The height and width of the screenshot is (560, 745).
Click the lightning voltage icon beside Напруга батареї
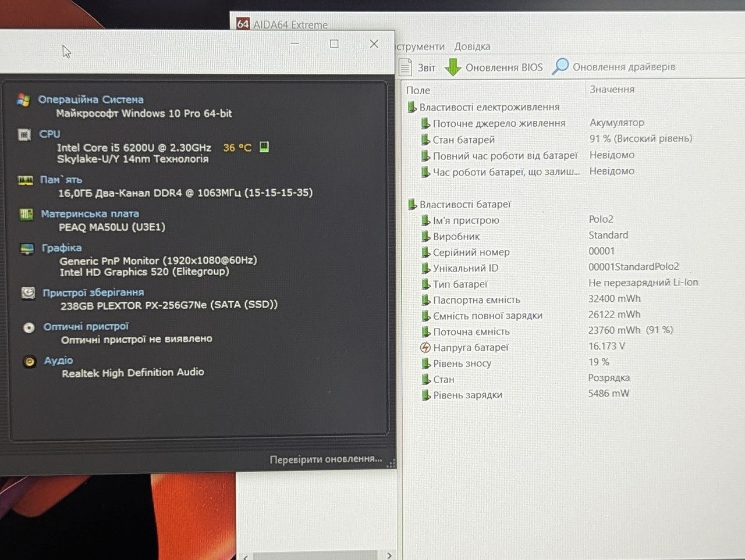tap(425, 348)
